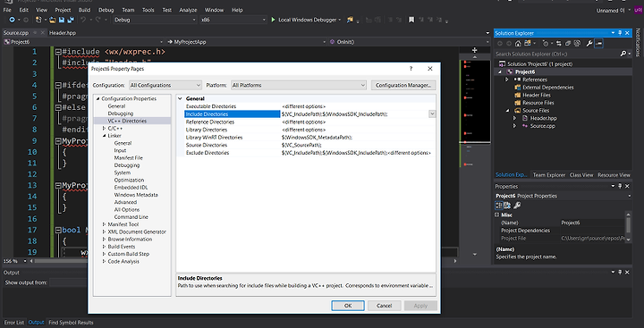Screen dimensions: 644x328
Task: Start Local Windows Debugger
Action: tap(306, 20)
